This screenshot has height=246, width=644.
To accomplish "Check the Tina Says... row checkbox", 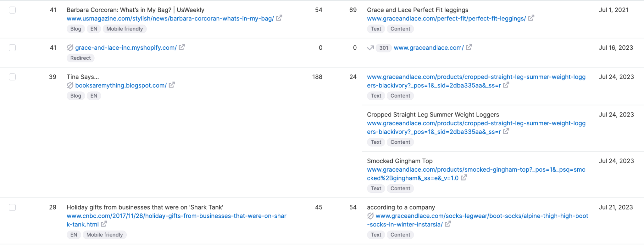I will tap(12, 77).
